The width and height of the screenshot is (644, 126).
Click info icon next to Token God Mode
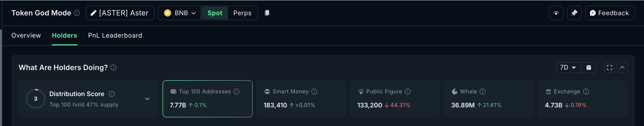point(77,13)
